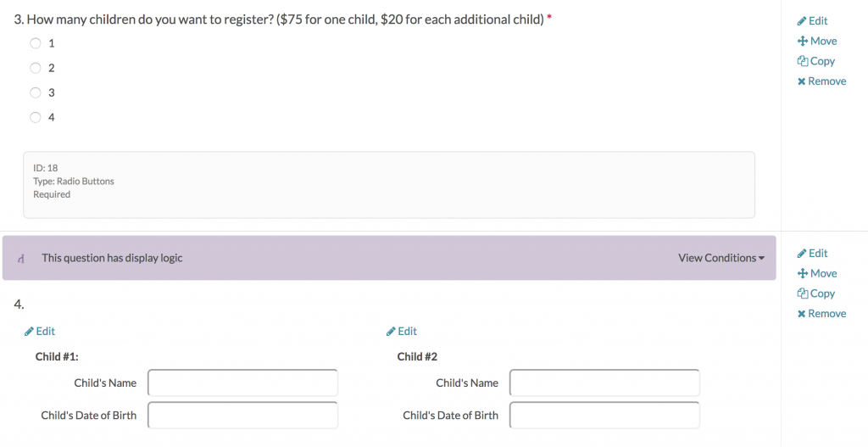Click the Copy icon for question 3

coord(802,61)
